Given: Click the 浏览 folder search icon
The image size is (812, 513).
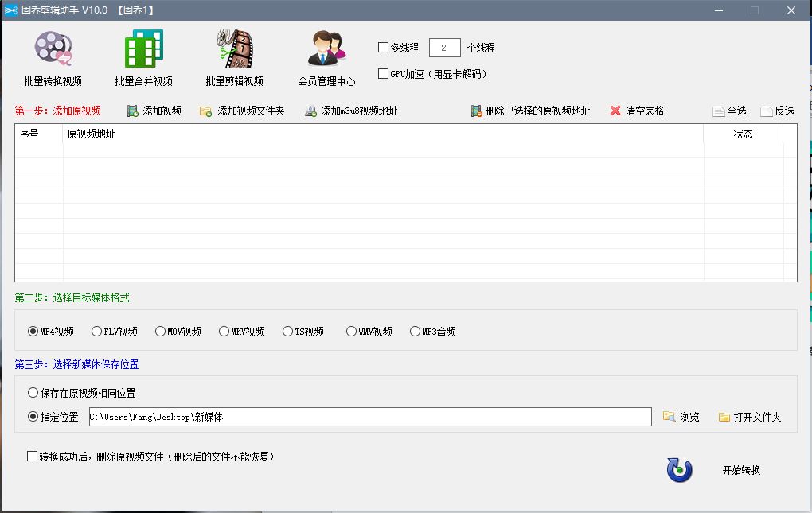Looking at the screenshot, I should pos(669,416).
